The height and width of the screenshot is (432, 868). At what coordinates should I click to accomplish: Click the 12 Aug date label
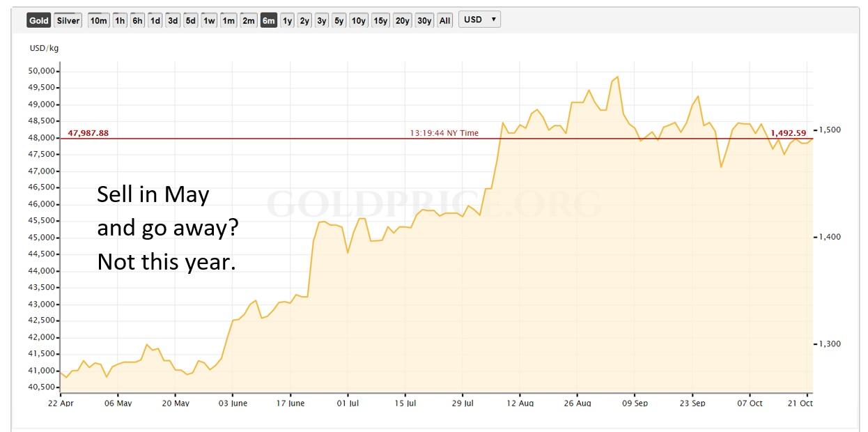point(520,403)
